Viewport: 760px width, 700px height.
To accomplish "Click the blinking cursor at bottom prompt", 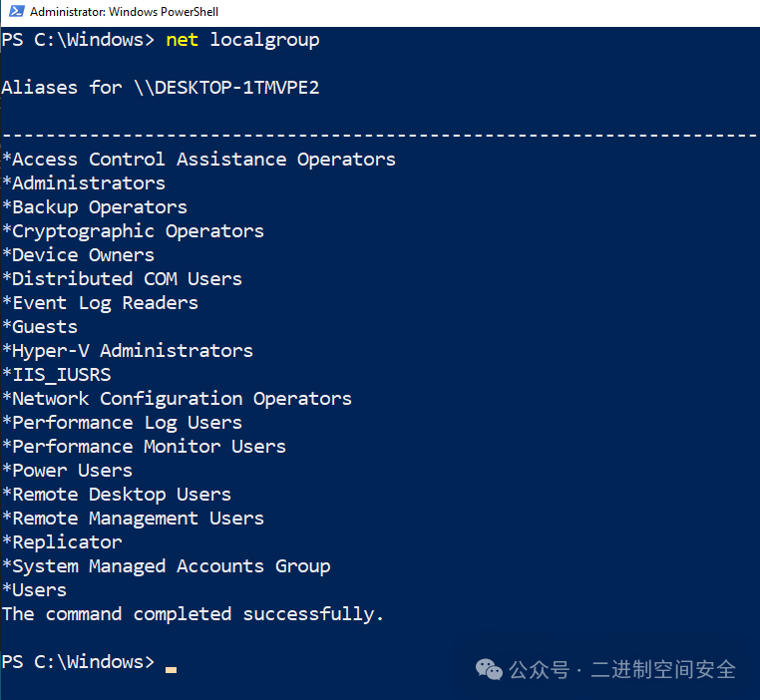I will click(x=171, y=670).
